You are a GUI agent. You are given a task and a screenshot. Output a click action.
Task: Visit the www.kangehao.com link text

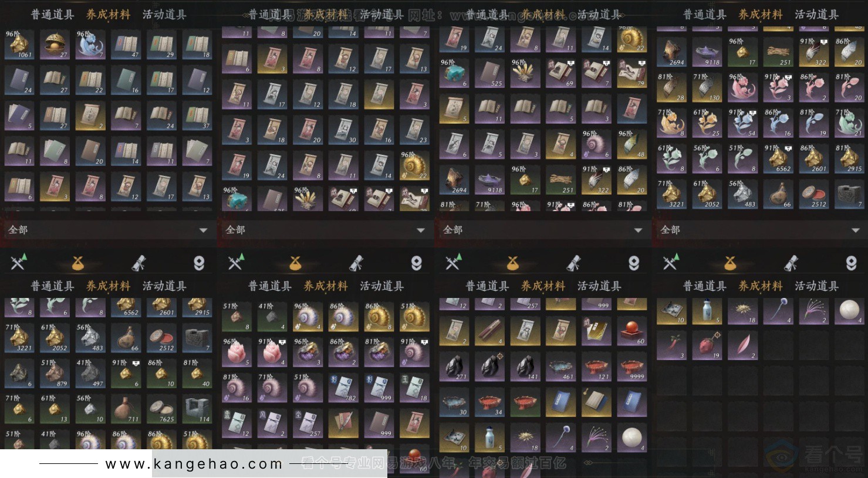click(x=194, y=464)
